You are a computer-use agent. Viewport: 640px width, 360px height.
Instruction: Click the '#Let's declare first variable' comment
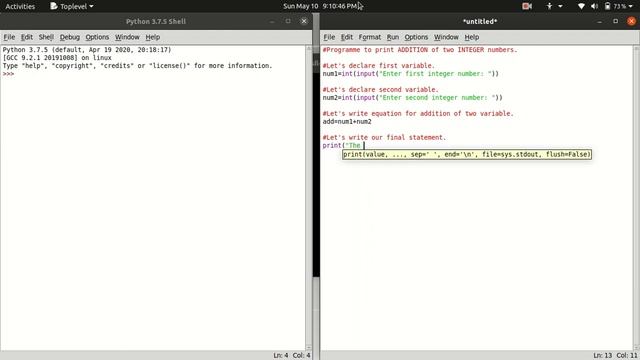point(378,66)
